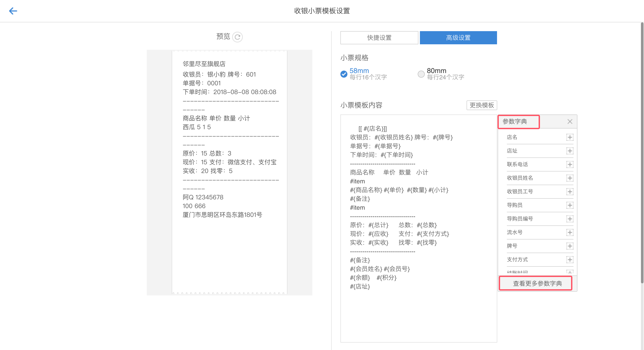Viewport: 644px width, 350px height.
Task: Click the 店址 entry in dictionary
Action: 512,151
